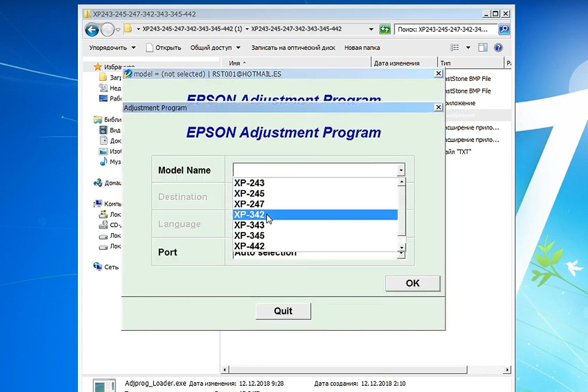Screen dimensions: 588x392
Task: Click the first FastStone BMP File row
Action: click(x=467, y=79)
